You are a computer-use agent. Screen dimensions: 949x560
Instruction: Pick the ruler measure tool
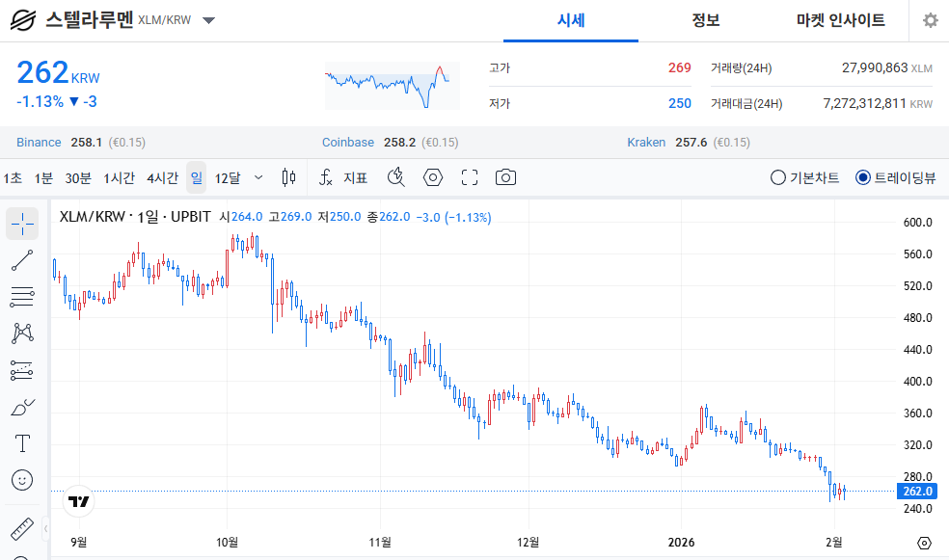coord(22,529)
